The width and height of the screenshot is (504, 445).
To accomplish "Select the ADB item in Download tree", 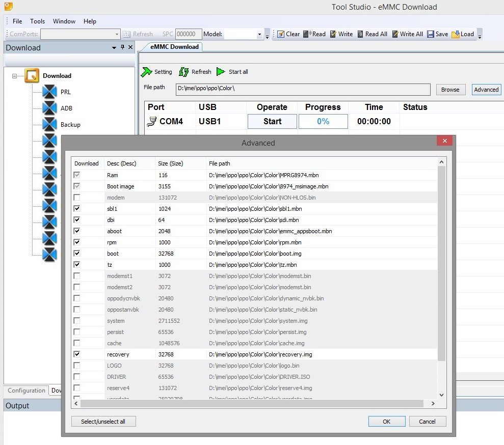I will (66, 108).
